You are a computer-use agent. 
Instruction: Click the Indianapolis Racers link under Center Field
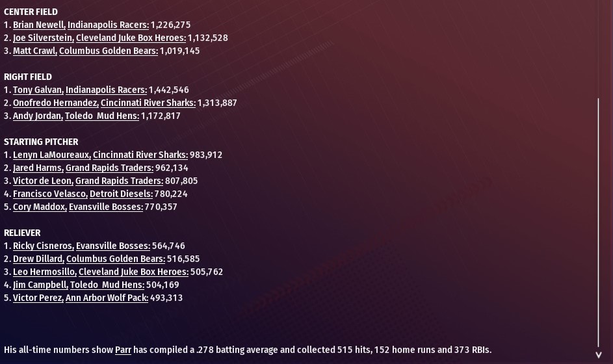tap(108, 25)
